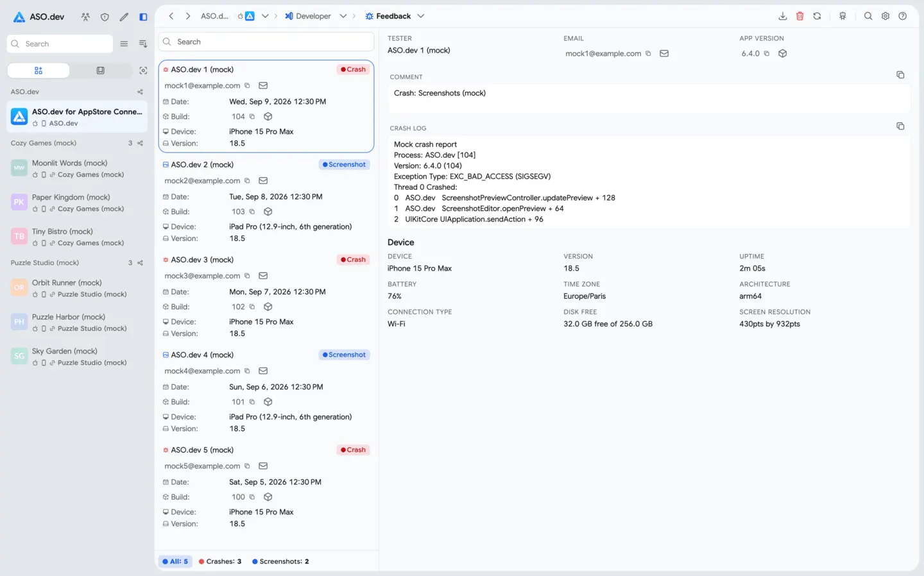Click the share icon next to Cozy Games (mock)
924x576 pixels.
141,143
